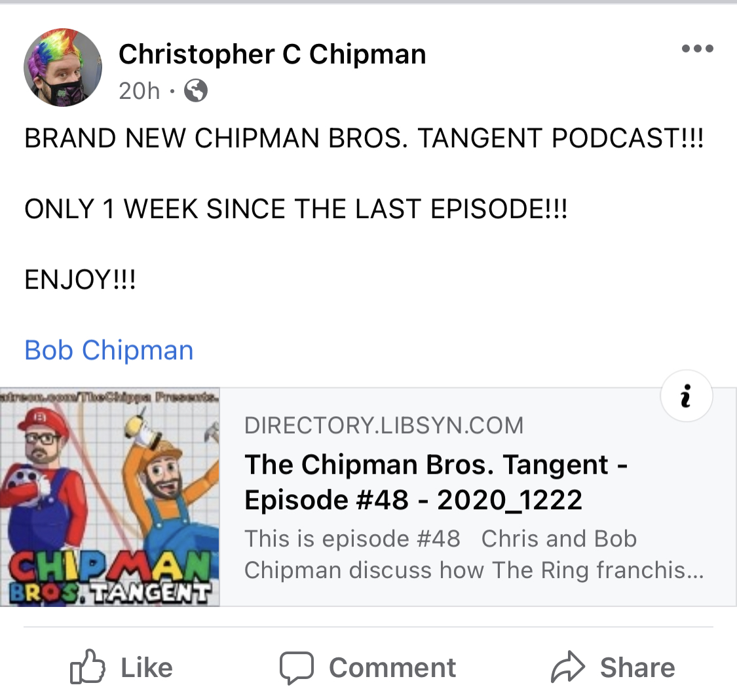The width and height of the screenshot is (737, 700).
Task: Open Christopher C Chipman's profile name
Action: click(272, 54)
